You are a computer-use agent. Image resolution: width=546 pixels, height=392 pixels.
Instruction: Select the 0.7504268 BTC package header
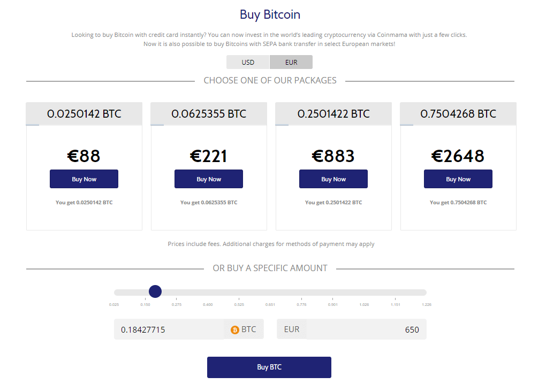tap(458, 114)
